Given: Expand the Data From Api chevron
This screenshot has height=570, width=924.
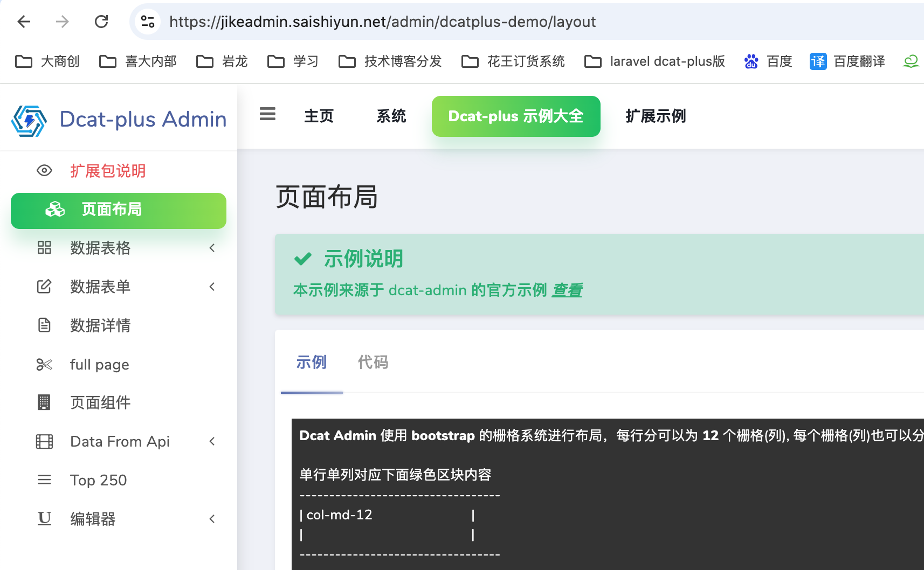Looking at the screenshot, I should pos(212,442).
